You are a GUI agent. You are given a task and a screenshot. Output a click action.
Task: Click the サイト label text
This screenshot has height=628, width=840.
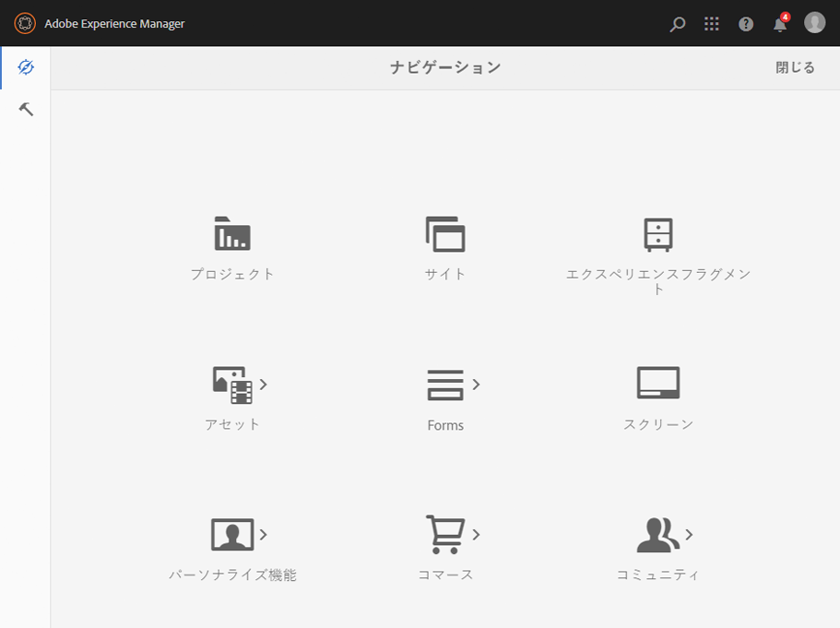tap(445, 275)
